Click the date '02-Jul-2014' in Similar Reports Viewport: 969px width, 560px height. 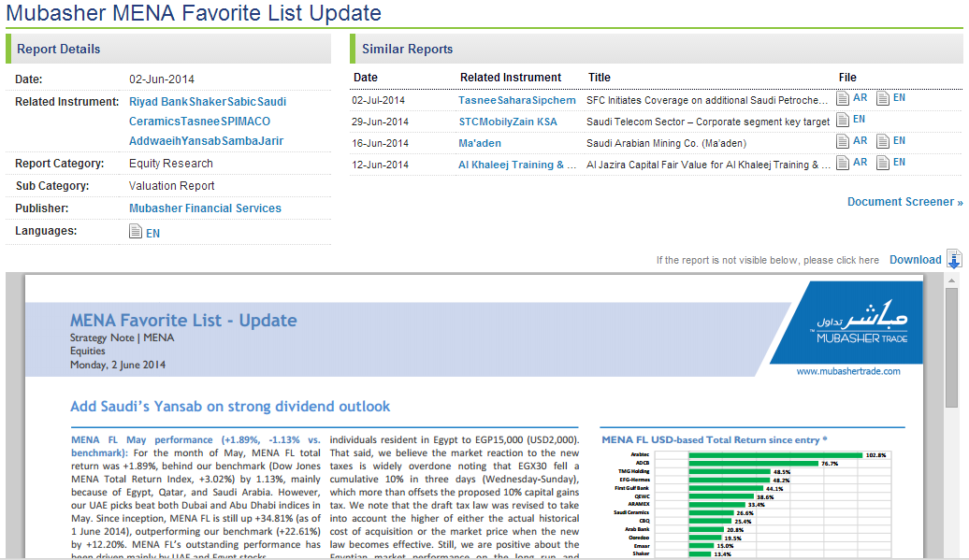coord(378,100)
